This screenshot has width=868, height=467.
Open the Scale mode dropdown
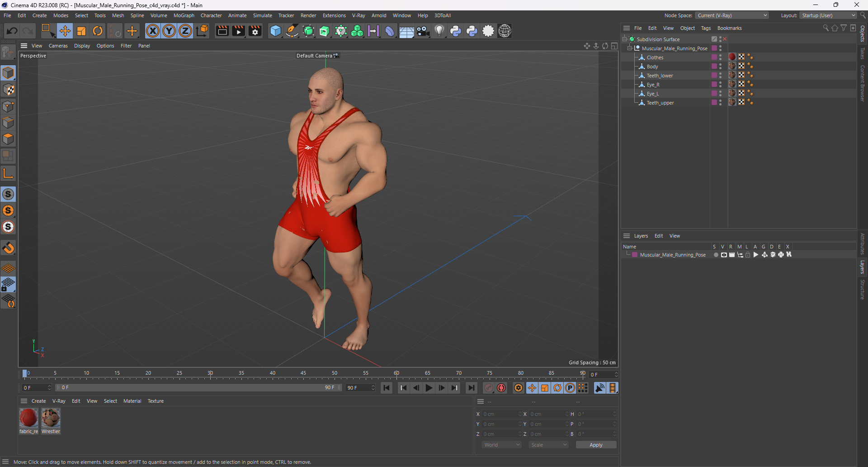(548, 445)
